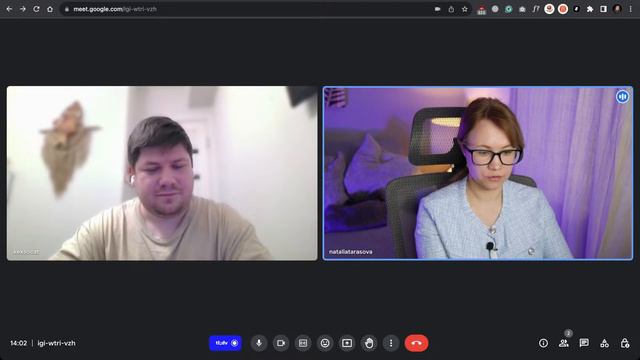Start presenting your screen

click(347, 343)
